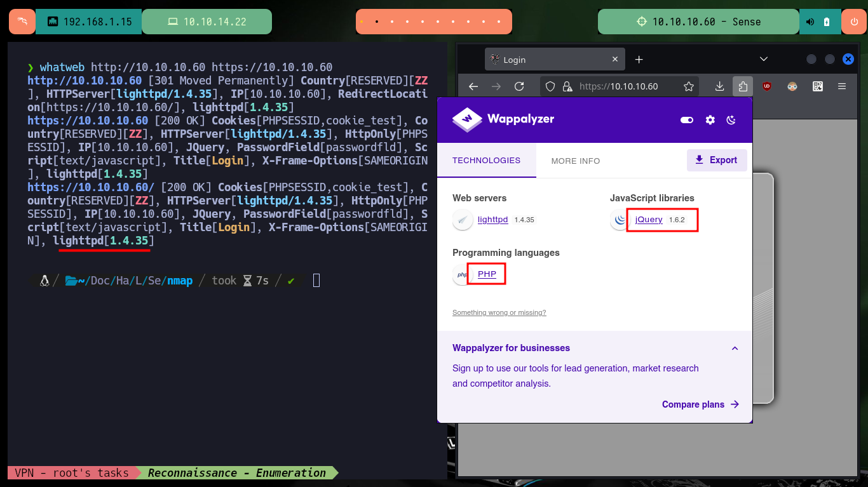Go forward in browser history
Viewport: 868px width, 487px height.
click(496, 86)
